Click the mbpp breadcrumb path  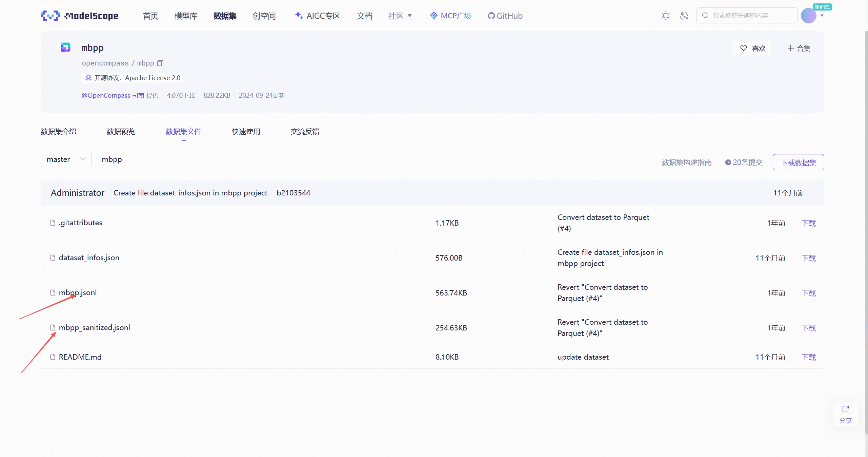click(112, 159)
